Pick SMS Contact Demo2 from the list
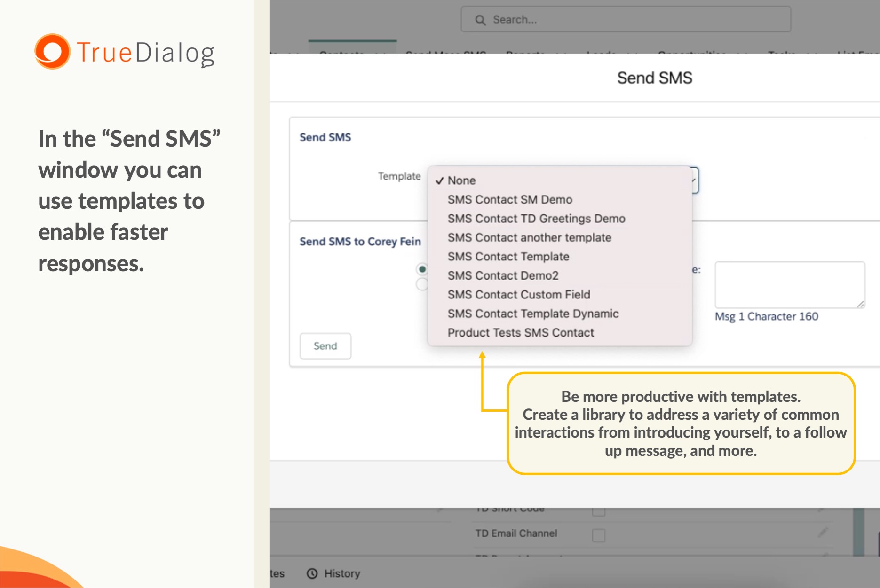 pyautogui.click(x=503, y=276)
